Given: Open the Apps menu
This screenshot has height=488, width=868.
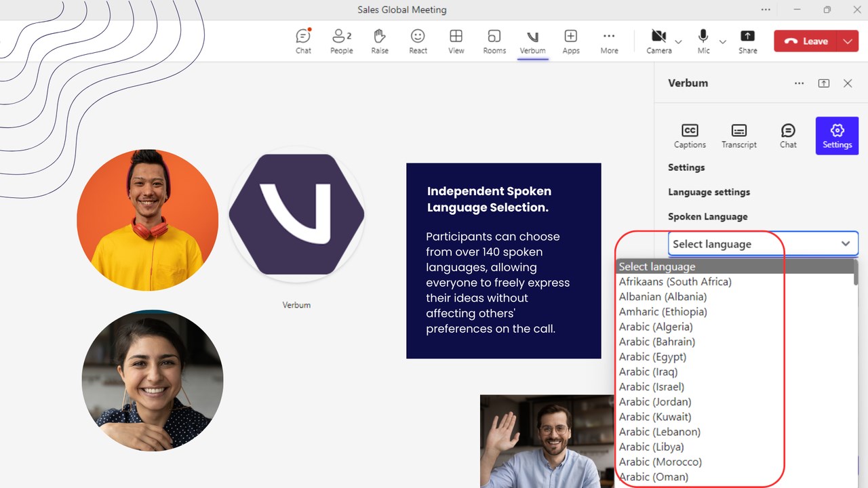Looking at the screenshot, I should (x=571, y=41).
